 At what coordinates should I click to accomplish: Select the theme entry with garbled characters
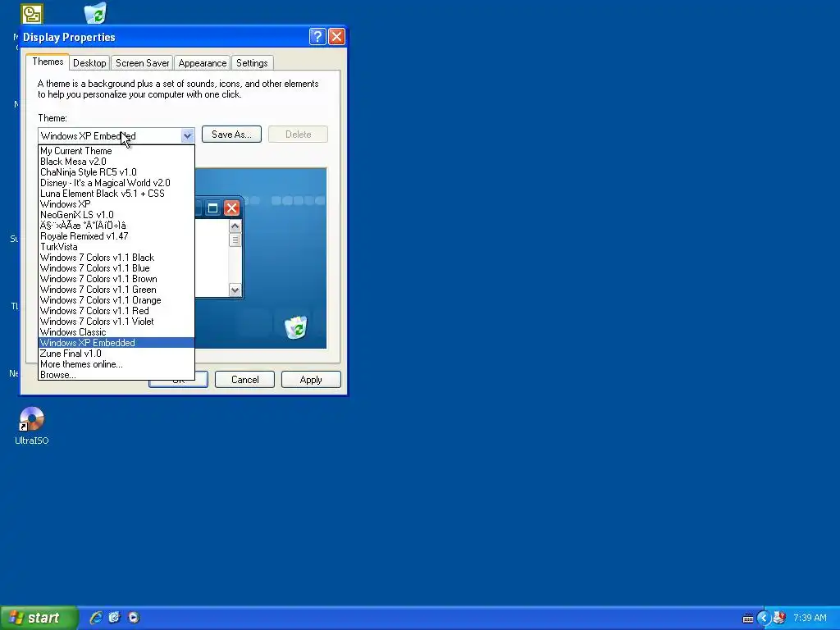(116, 226)
